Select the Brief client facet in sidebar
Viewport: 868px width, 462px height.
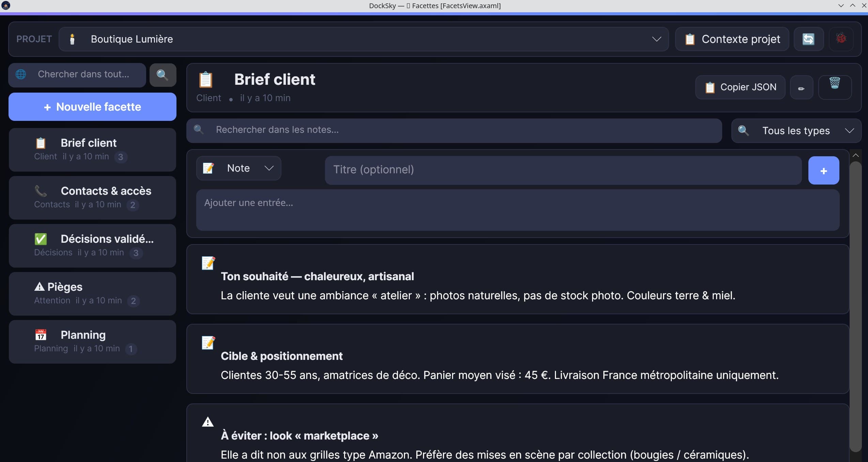click(x=92, y=150)
